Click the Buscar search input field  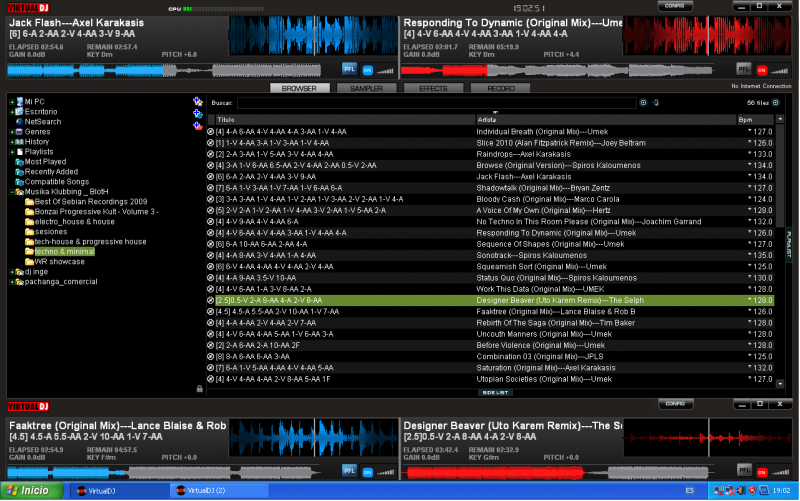(x=437, y=103)
